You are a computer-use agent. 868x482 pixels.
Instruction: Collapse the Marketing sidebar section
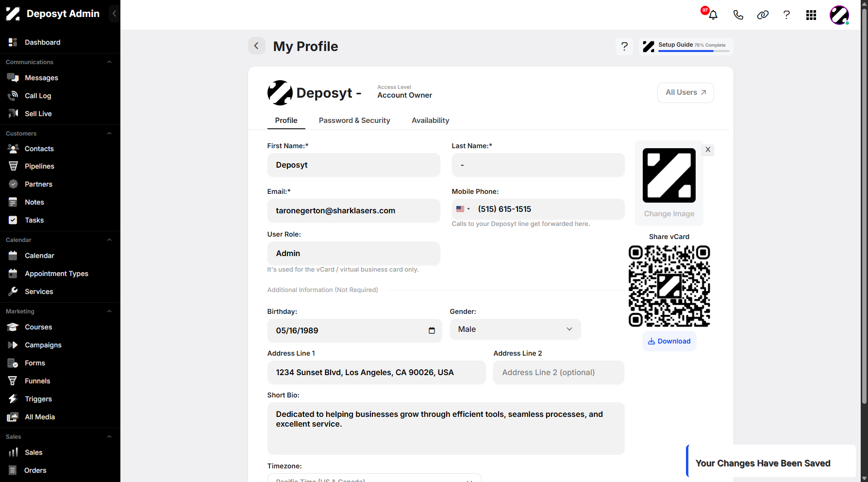pyautogui.click(x=109, y=311)
